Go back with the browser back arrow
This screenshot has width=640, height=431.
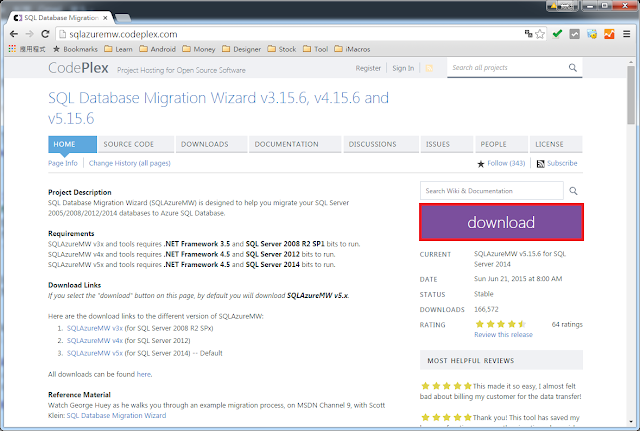[14, 34]
